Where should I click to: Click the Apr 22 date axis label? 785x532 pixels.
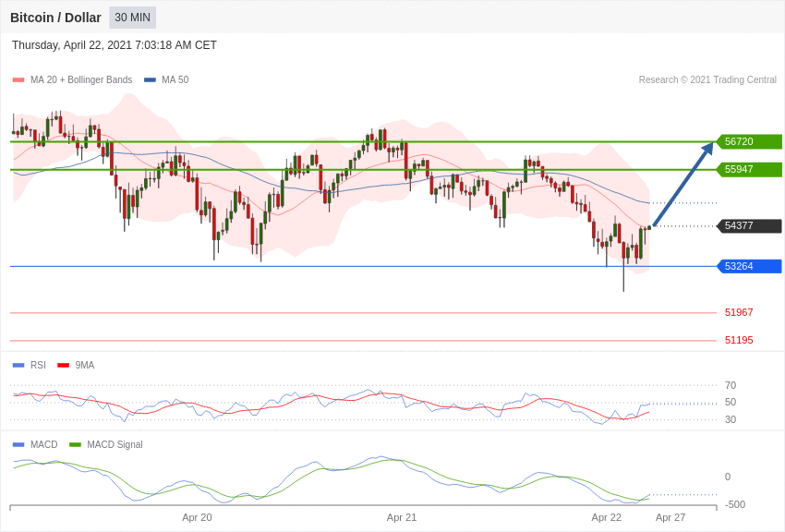click(x=606, y=517)
